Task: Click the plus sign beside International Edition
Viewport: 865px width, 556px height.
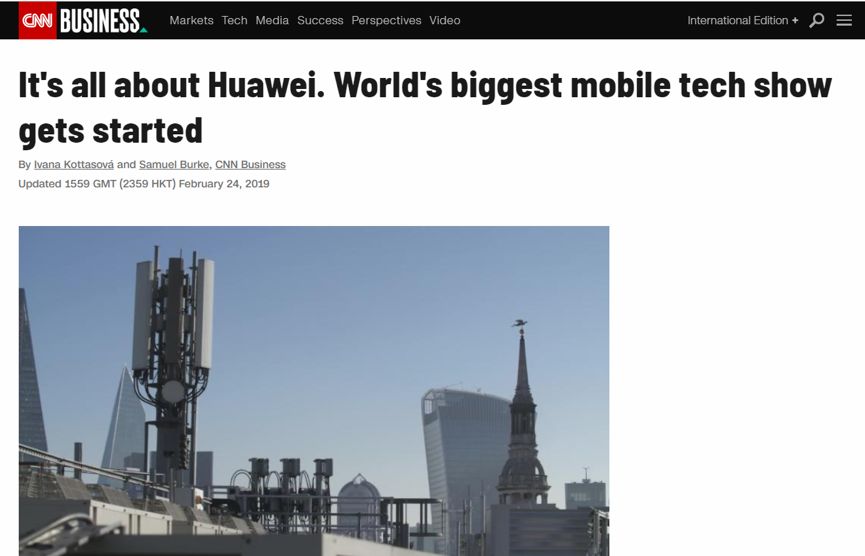Action: (x=795, y=20)
